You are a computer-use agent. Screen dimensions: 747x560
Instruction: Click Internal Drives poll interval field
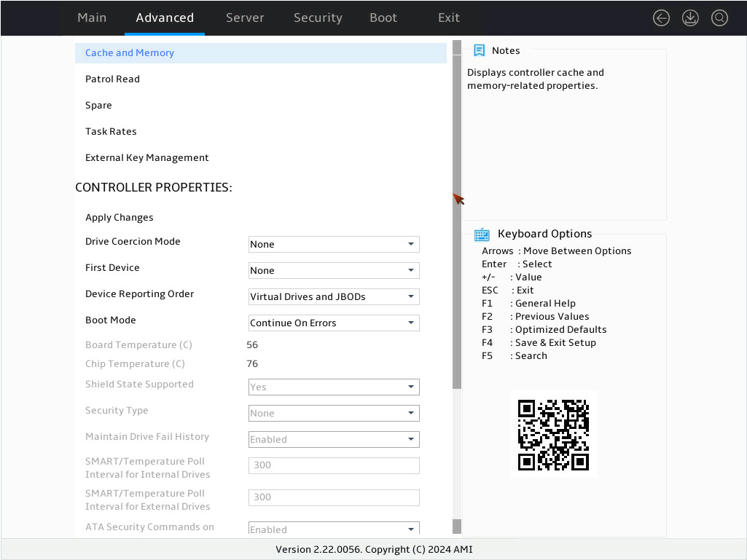(x=334, y=466)
